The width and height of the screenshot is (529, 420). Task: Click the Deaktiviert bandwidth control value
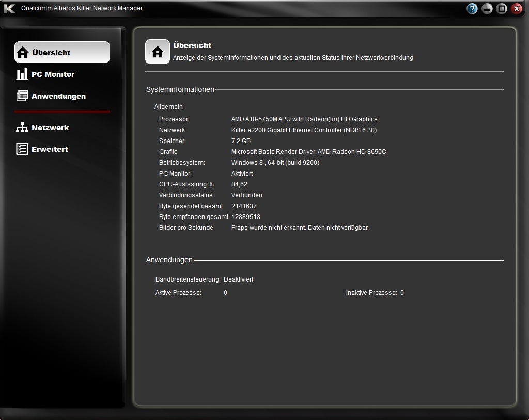pos(238,279)
